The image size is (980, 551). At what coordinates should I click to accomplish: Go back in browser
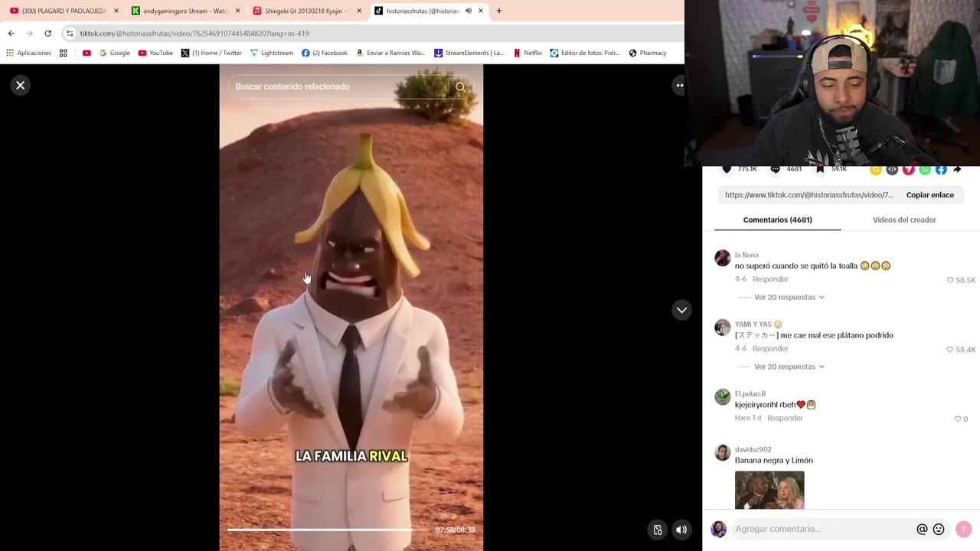pos(11,34)
